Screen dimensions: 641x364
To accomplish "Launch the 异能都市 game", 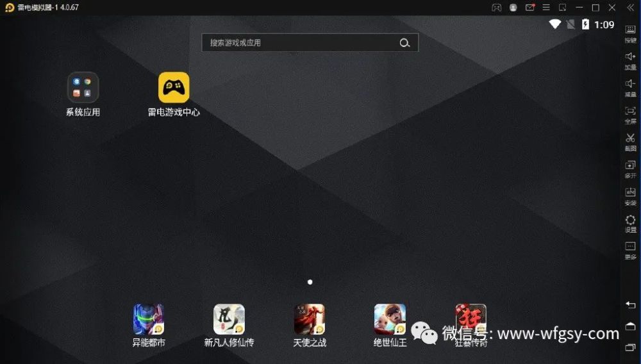I will click(x=149, y=325).
